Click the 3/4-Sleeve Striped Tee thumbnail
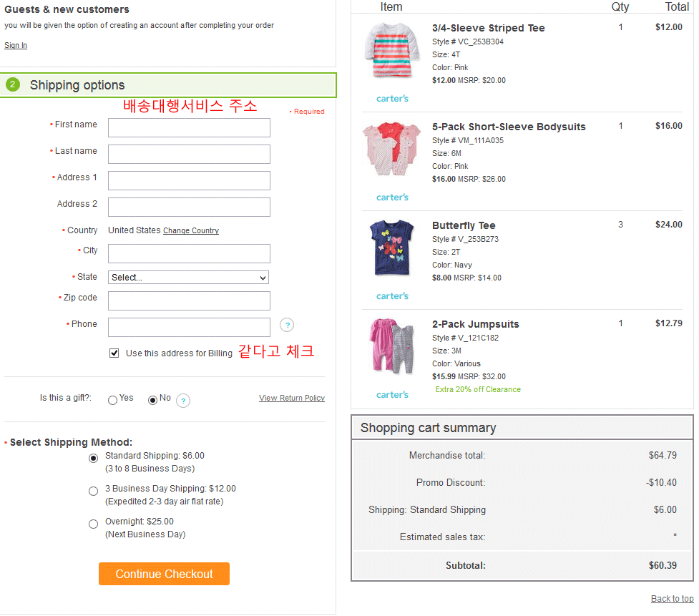 (x=391, y=52)
